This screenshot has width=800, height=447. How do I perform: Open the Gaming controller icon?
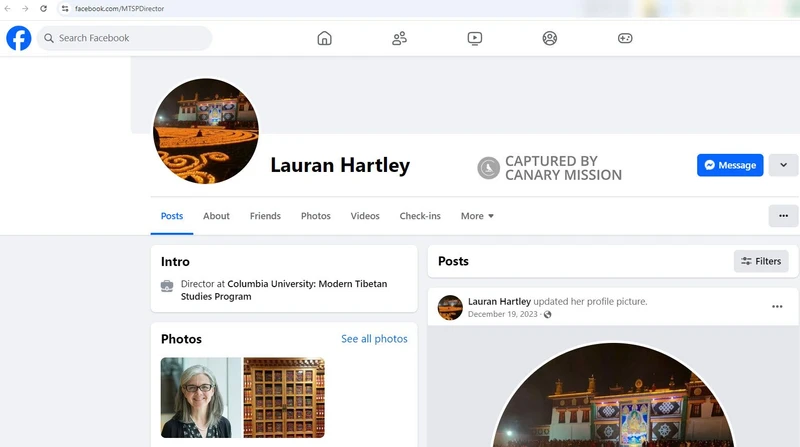point(625,38)
